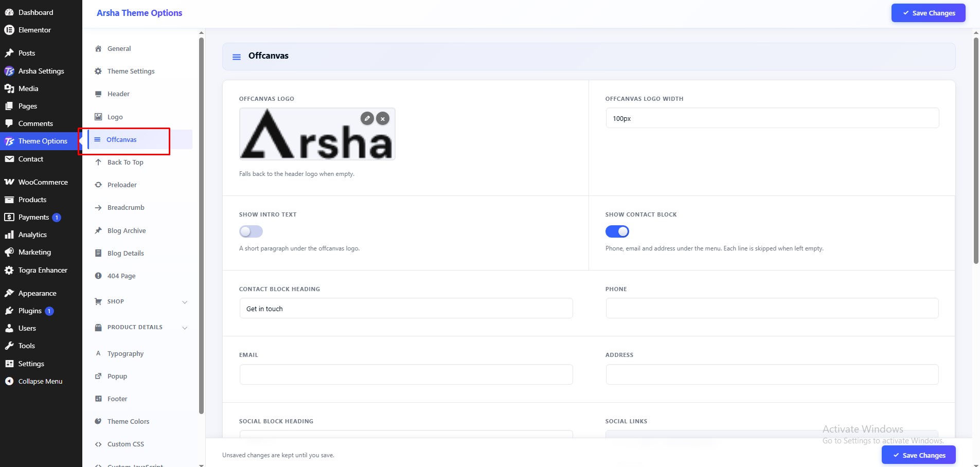Click the Address input field

tap(772, 374)
